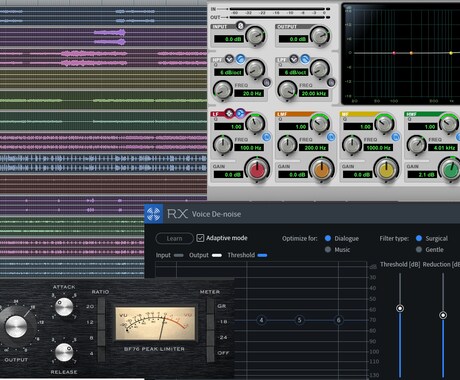This screenshot has height=380, width=460.
Task: Click the LPF Q slope knob
Action: pyautogui.click(x=320, y=69)
